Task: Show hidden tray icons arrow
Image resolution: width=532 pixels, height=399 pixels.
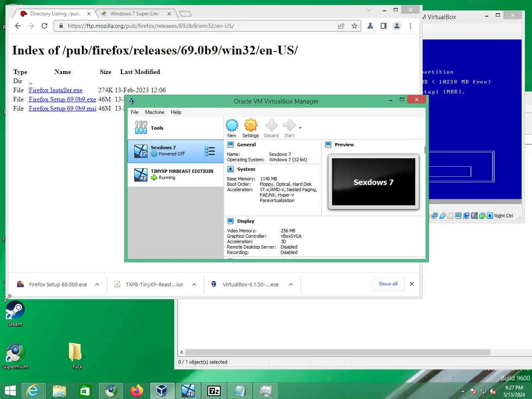Action: pyautogui.click(x=463, y=391)
